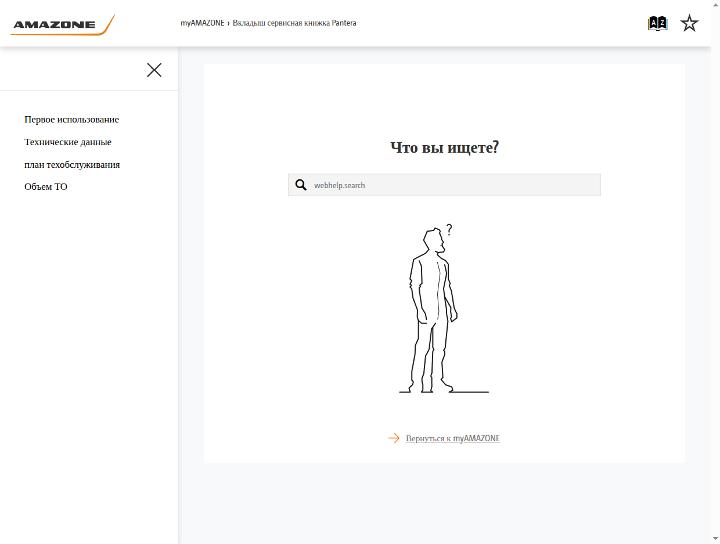The height and width of the screenshot is (544, 720).
Task: Open the A-Z glossary book icon
Action: 657,23
